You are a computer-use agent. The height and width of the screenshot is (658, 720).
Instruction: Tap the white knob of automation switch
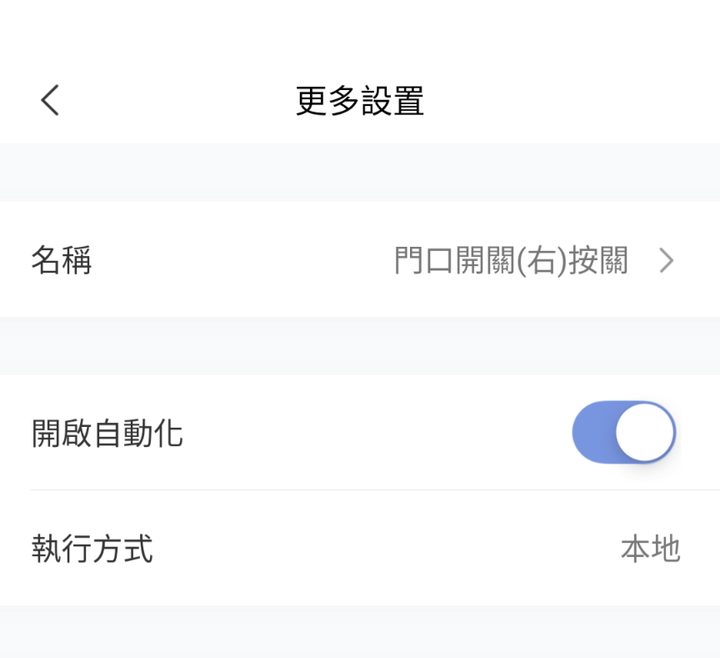click(645, 432)
